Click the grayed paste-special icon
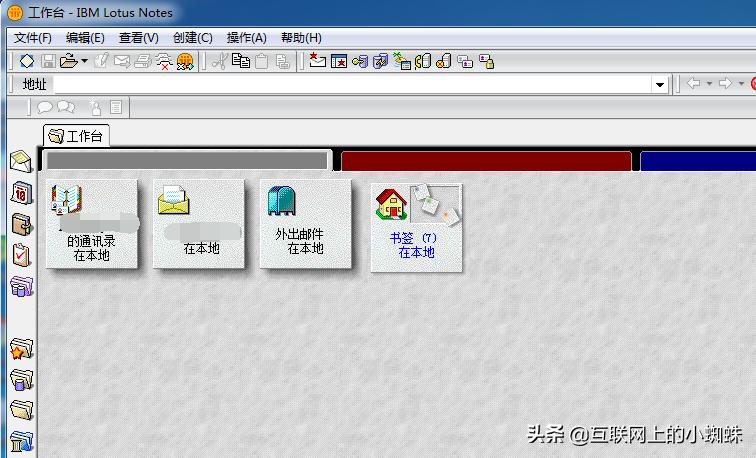This screenshot has height=458, width=756. 283,61
